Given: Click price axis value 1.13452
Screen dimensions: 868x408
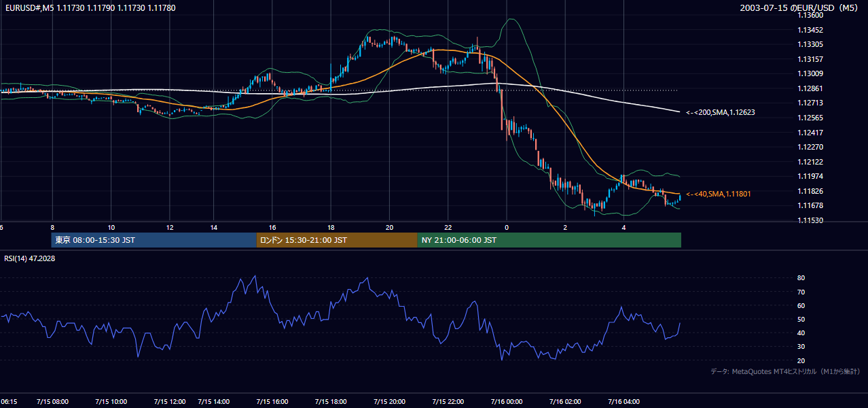Looking at the screenshot, I should 811,30.
